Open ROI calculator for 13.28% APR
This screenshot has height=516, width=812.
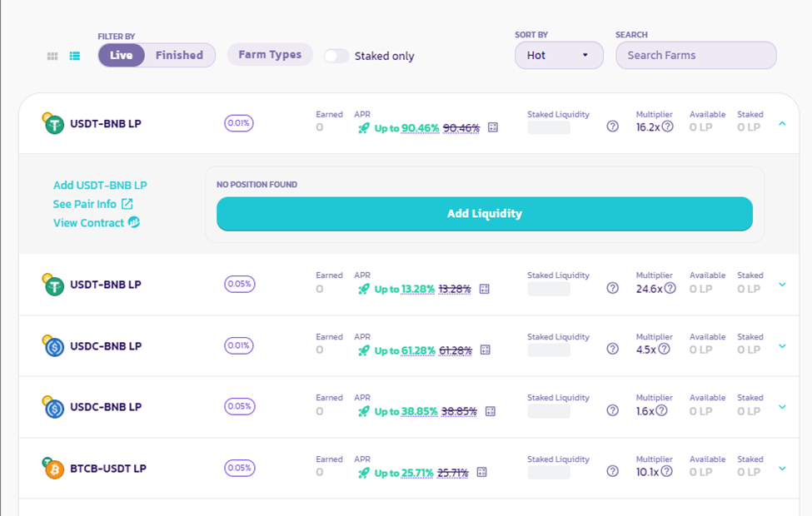coord(484,289)
